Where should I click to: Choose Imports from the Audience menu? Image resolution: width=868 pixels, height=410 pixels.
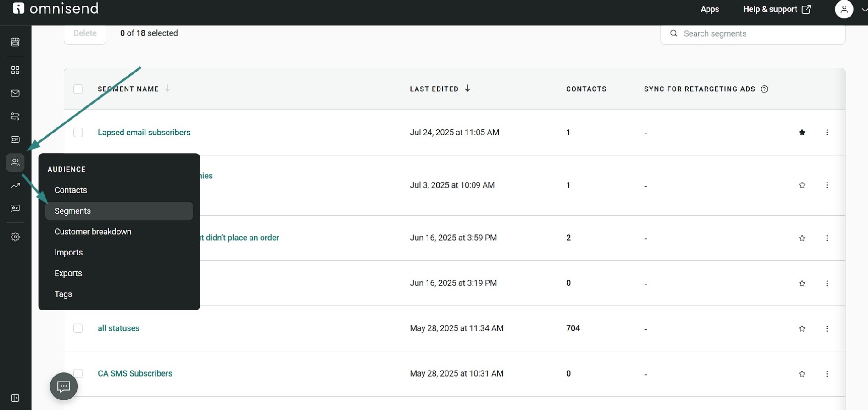tap(68, 252)
